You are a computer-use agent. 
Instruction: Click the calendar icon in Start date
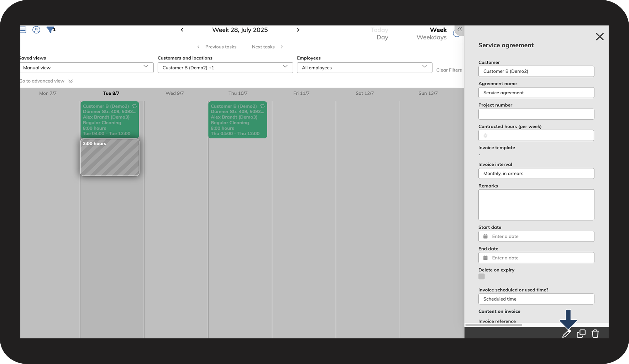coord(486,237)
